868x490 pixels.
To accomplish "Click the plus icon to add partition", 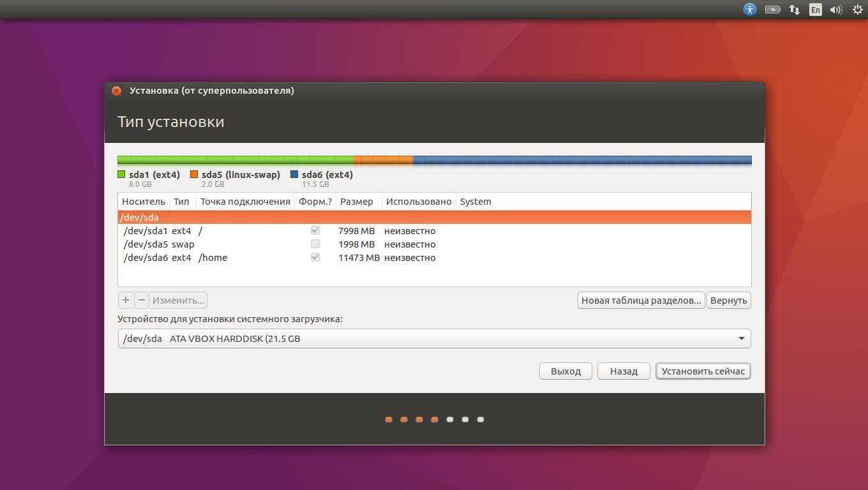I will click(x=126, y=300).
